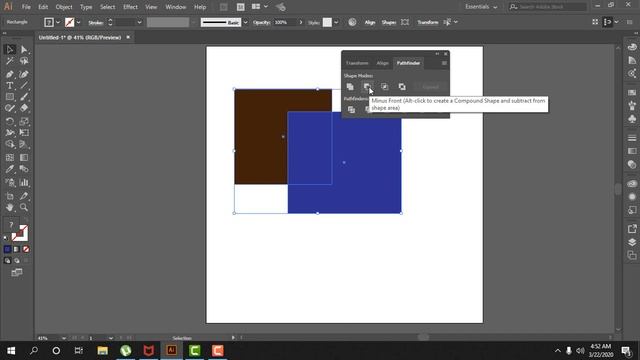The width and height of the screenshot is (640, 360).
Task: Click the Intersect shape mode icon
Action: click(x=384, y=87)
